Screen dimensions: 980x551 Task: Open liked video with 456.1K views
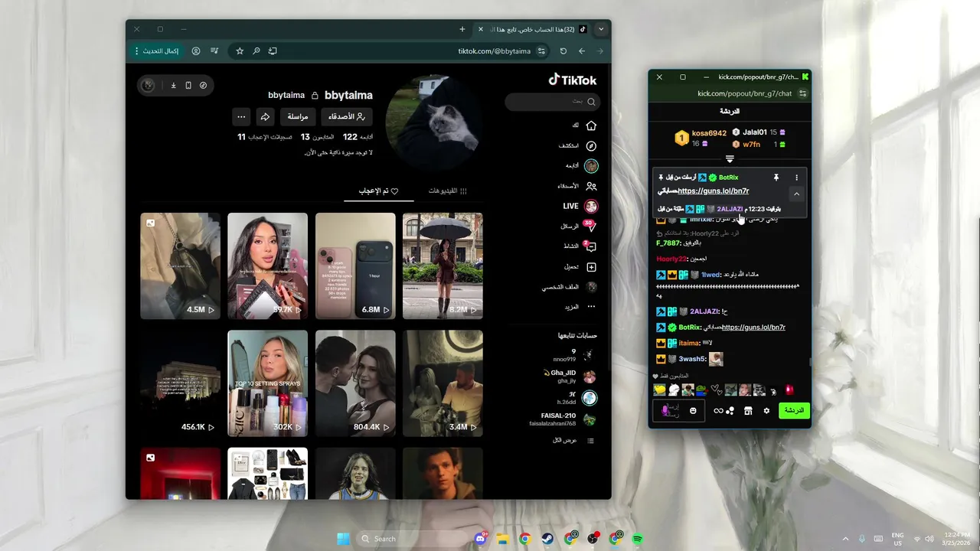point(180,383)
